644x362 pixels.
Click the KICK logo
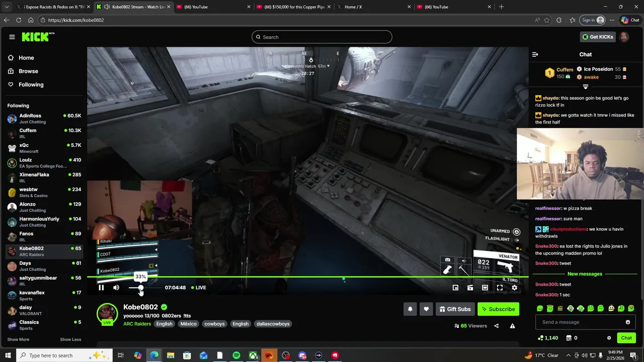(38, 37)
